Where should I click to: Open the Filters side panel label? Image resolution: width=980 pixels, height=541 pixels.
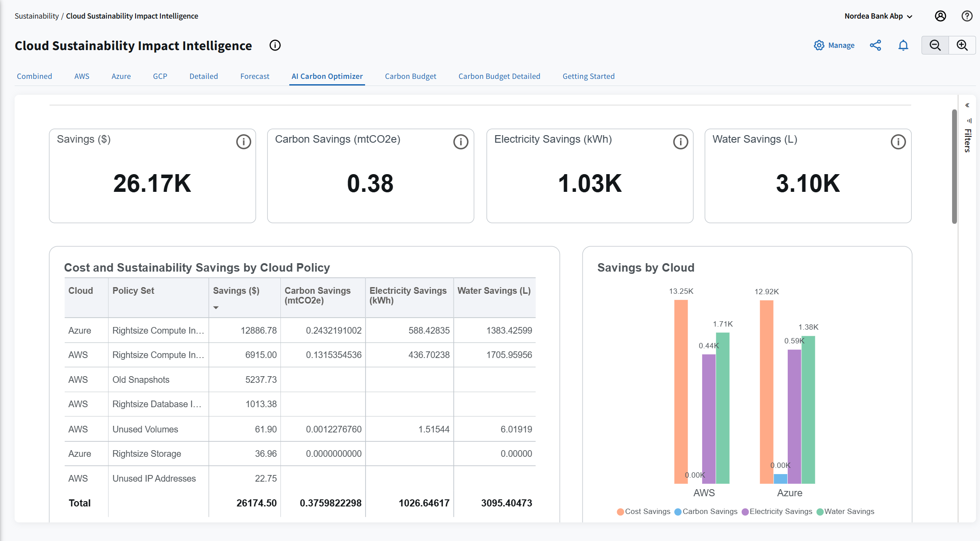point(968,140)
